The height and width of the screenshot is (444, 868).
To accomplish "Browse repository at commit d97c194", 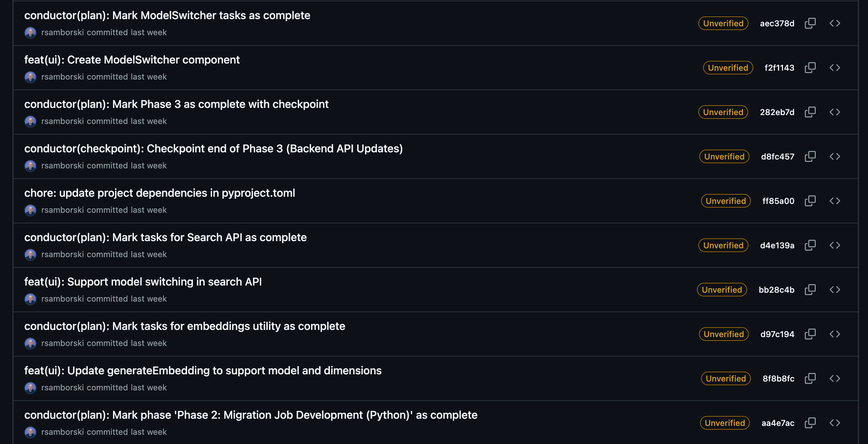I will 835,334.
